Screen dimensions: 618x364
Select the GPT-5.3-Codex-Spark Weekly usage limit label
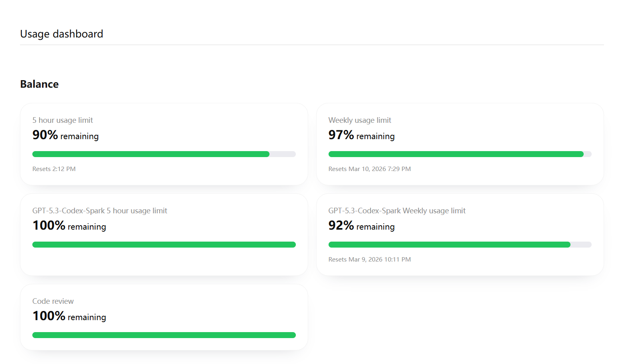(397, 211)
